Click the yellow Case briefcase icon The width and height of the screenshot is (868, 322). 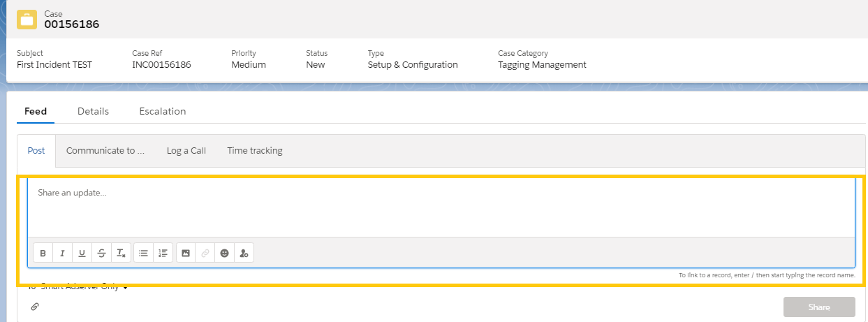[x=27, y=20]
